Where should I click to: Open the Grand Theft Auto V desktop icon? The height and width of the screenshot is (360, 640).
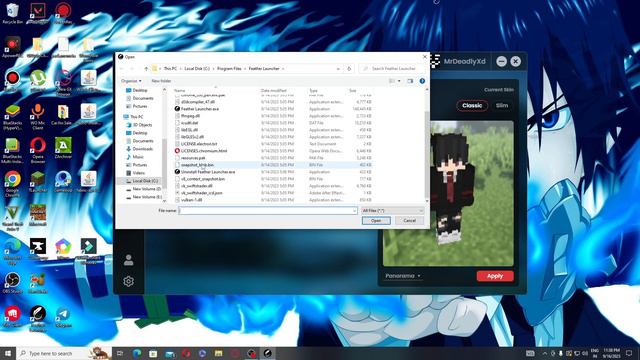(12, 218)
